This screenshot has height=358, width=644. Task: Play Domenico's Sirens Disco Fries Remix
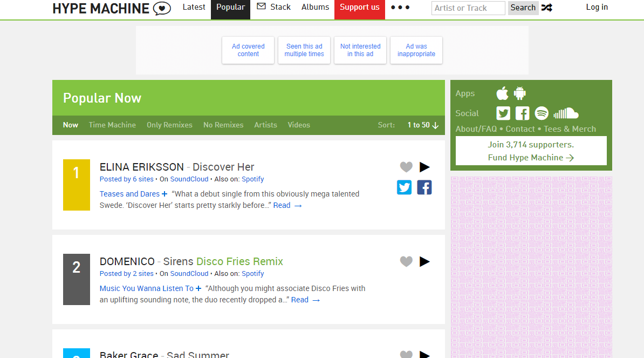click(424, 261)
